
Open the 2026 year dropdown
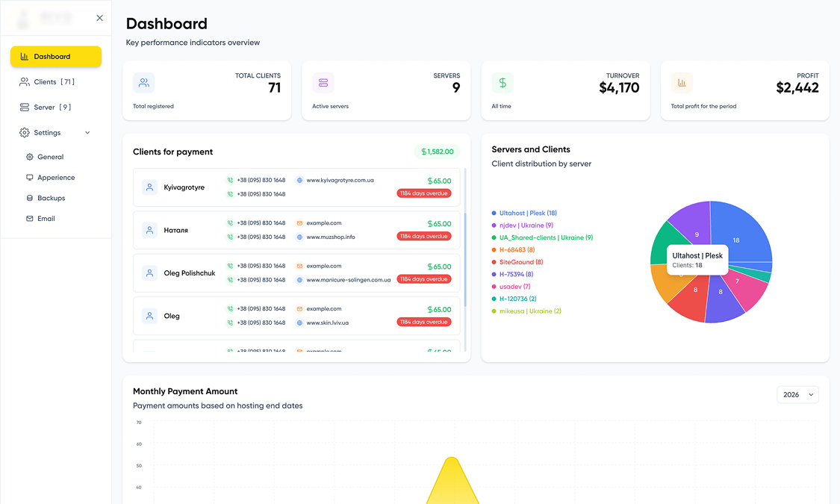pyautogui.click(x=797, y=394)
